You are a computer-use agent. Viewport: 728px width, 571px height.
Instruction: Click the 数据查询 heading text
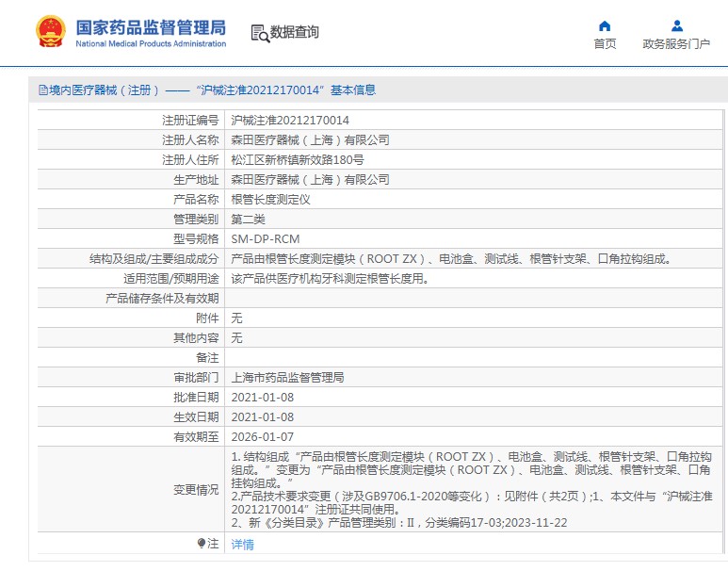295,32
